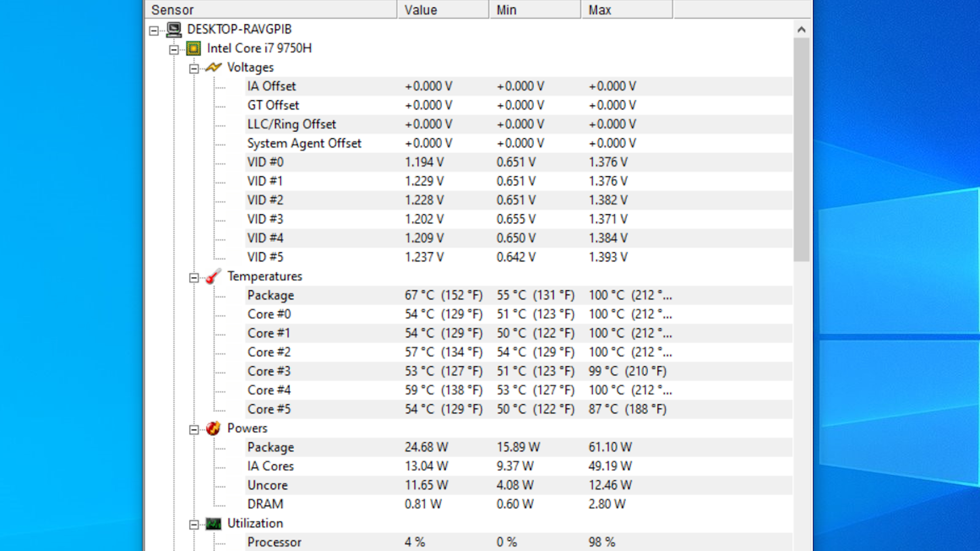Select the Core #4 temperature row
The image size is (980, 551).
pos(519,391)
